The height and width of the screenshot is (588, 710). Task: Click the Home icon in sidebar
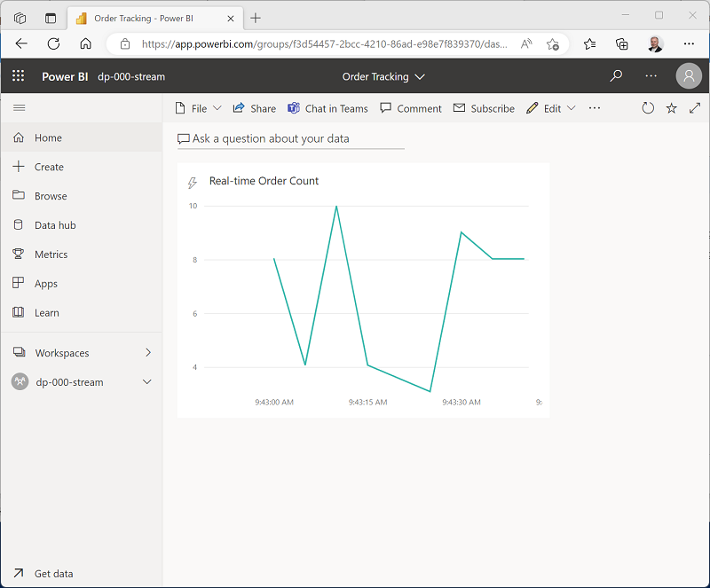(x=19, y=137)
